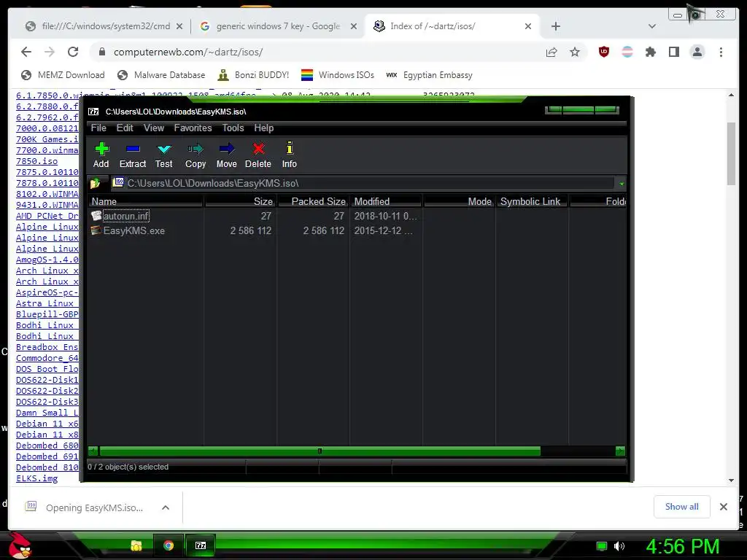Select the EasyKMS.exe file name
Screen dimensions: 747x560
click(x=134, y=231)
